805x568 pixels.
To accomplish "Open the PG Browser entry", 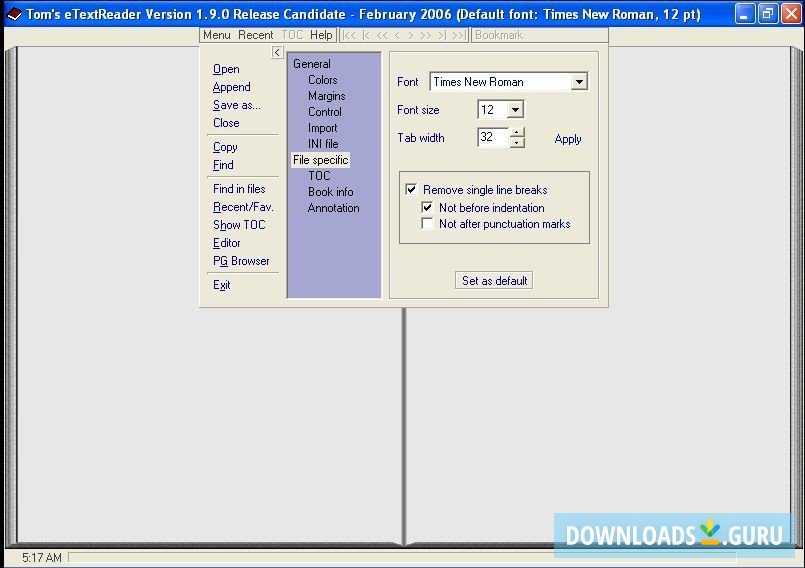I will coord(241,261).
